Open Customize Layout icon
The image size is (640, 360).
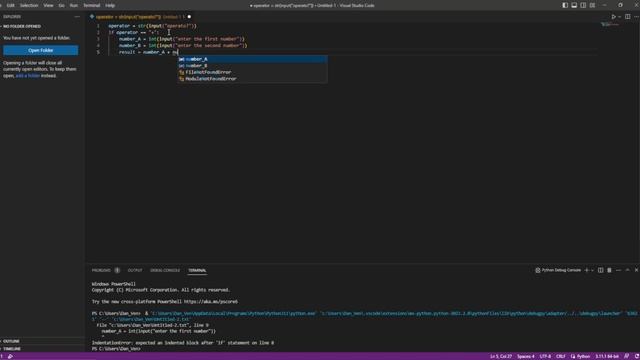(x=592, y=5)
